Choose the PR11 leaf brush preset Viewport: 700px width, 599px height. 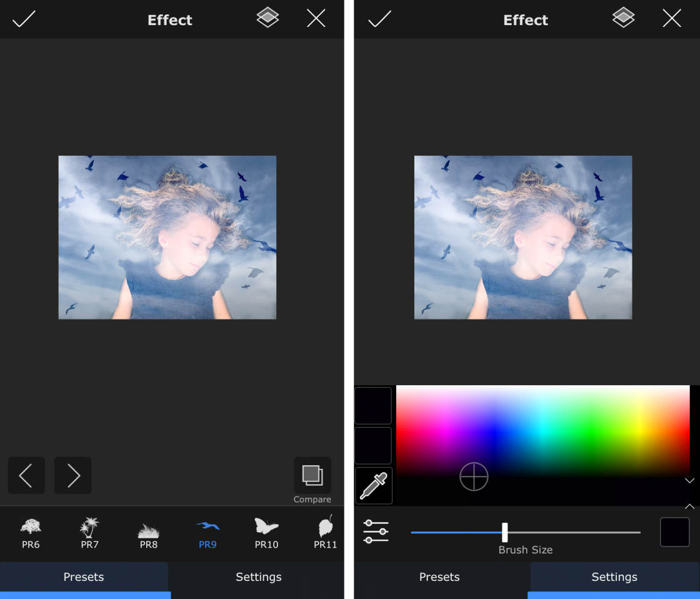[x=325, y=533]
